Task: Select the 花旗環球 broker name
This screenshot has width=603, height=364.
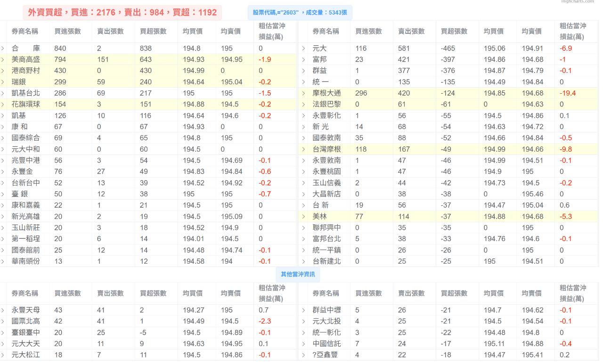Action: 25,105
